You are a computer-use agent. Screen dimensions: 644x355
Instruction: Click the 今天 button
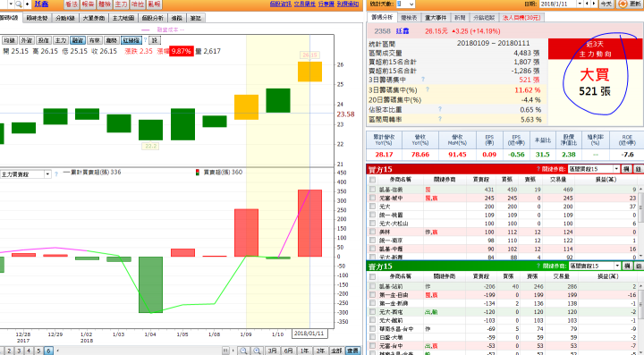(x=606, y=4)
